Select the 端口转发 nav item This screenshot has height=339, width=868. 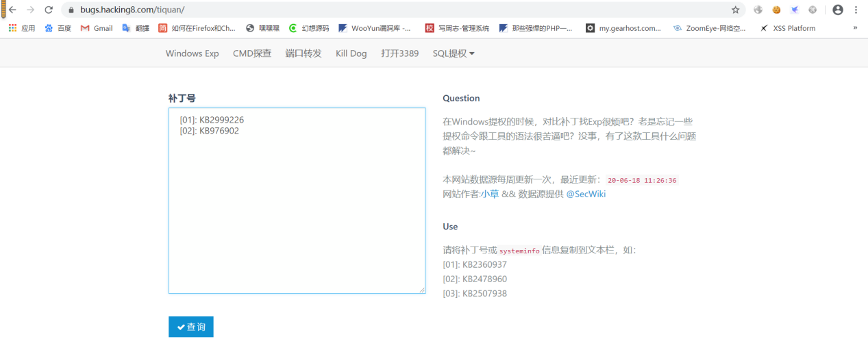point(303,53)
